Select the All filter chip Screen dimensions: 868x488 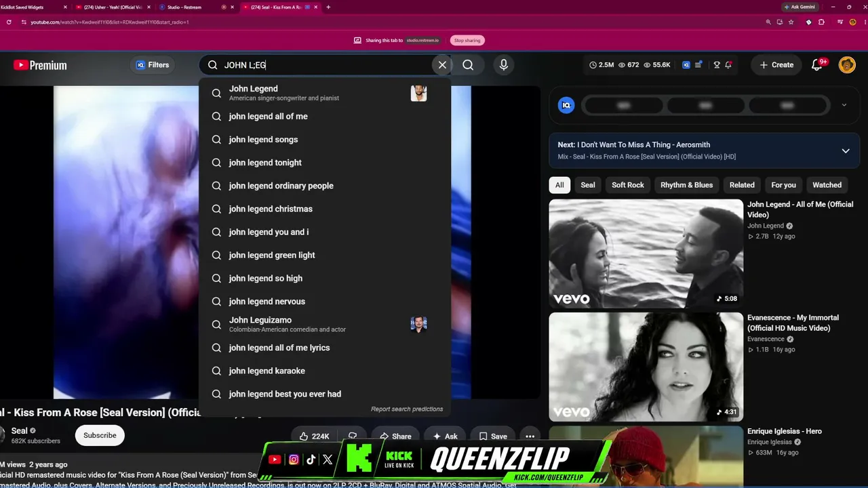coord(559,185)
